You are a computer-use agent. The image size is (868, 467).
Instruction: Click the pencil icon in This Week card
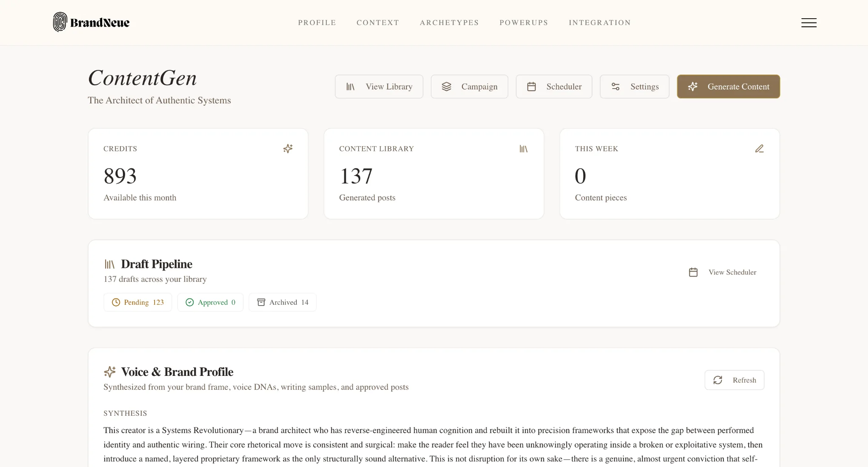pos(759,149)
